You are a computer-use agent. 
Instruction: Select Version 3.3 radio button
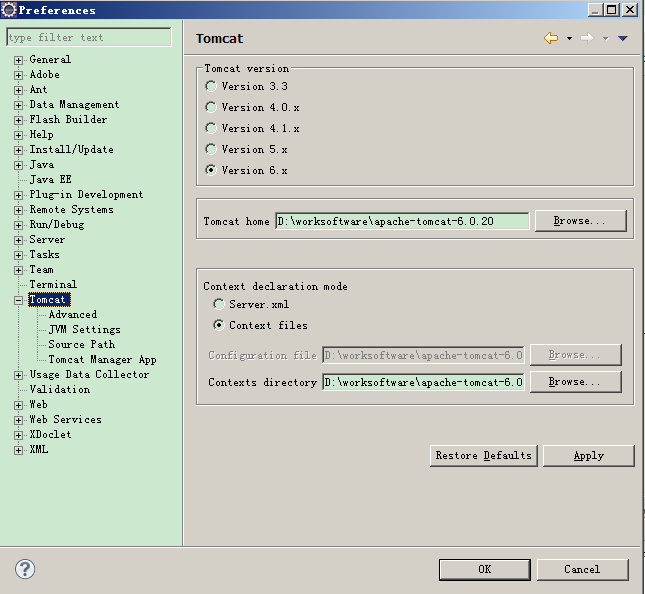pos(211,86)
